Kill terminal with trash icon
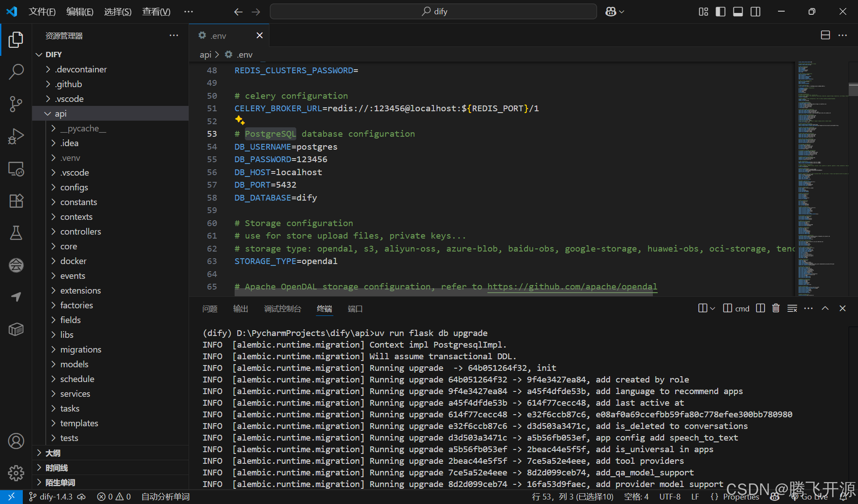858x504 pixels. (776, 308)
